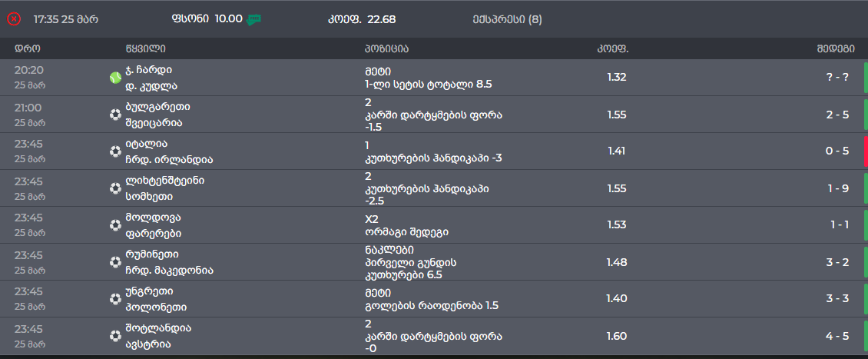Click soccer ball icon for იტალია match
Screen dimensions: 868x359
[x=115, y=151]
